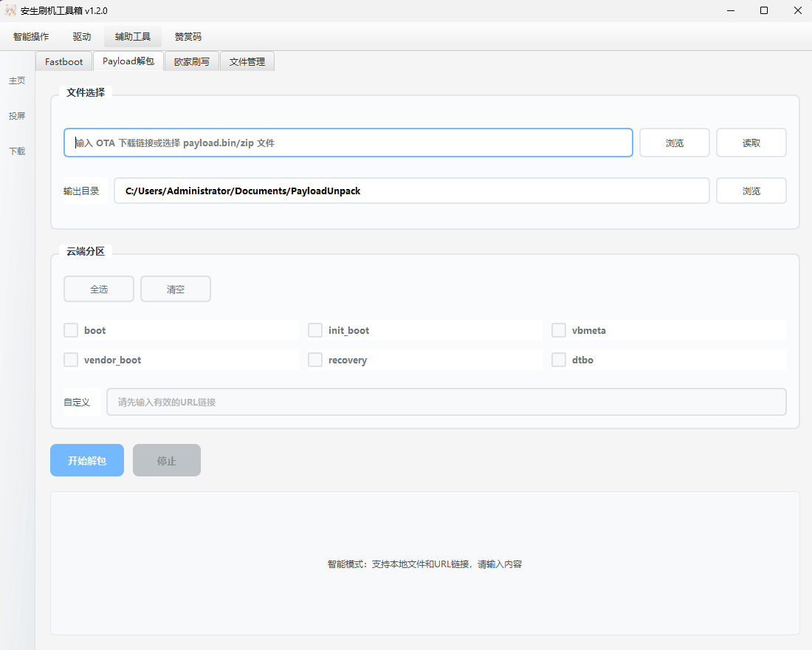Start unpacking with 开始解包
The width and height of the screenshot is (812, 650).
pos(86,459)
